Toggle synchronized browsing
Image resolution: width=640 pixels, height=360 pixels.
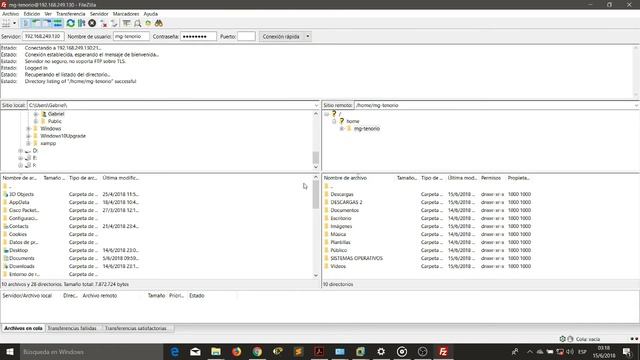click(148, 23)
